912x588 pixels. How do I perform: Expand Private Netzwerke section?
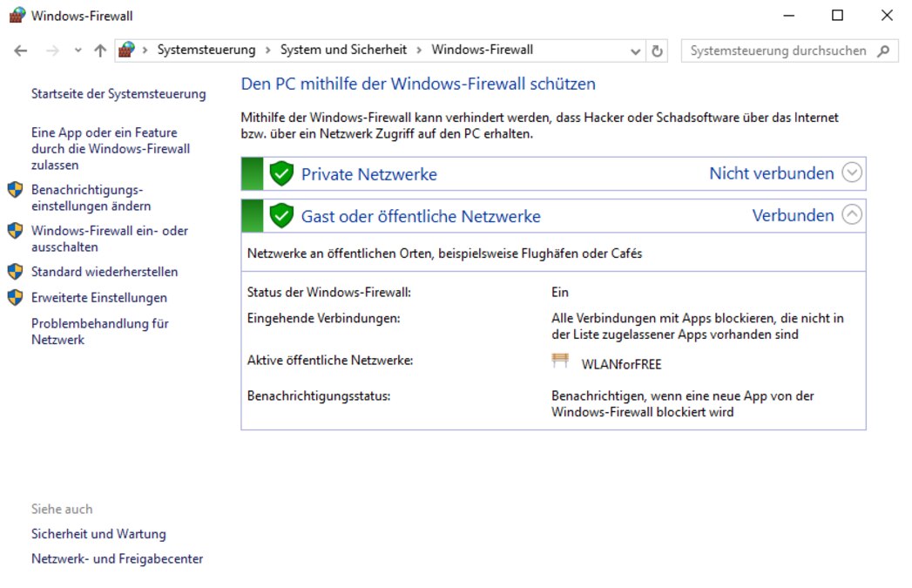(x=852, y=172)
